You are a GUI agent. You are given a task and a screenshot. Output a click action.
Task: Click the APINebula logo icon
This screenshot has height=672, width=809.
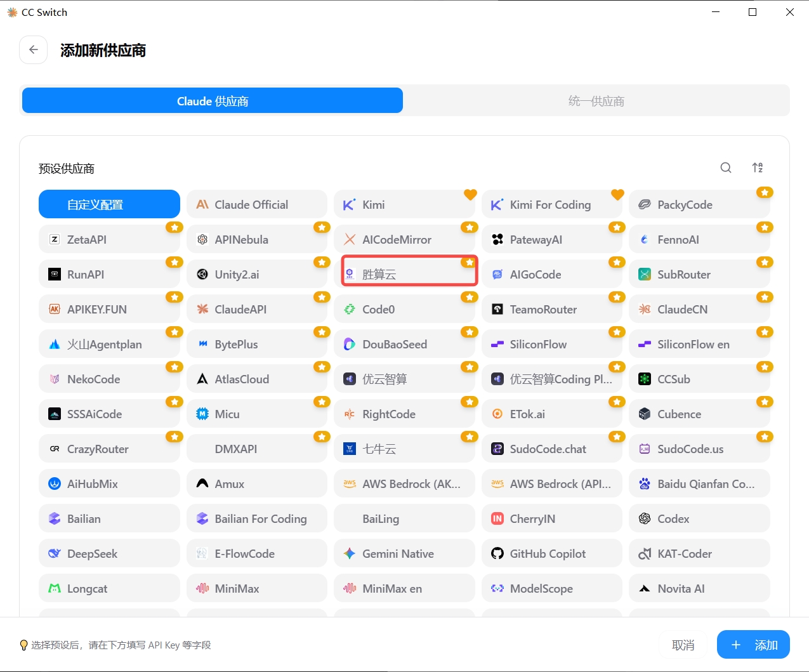coord(202,239)
